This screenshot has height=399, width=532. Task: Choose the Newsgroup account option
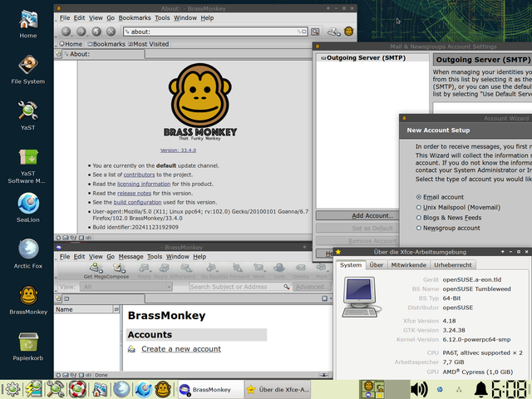(448, 228)
